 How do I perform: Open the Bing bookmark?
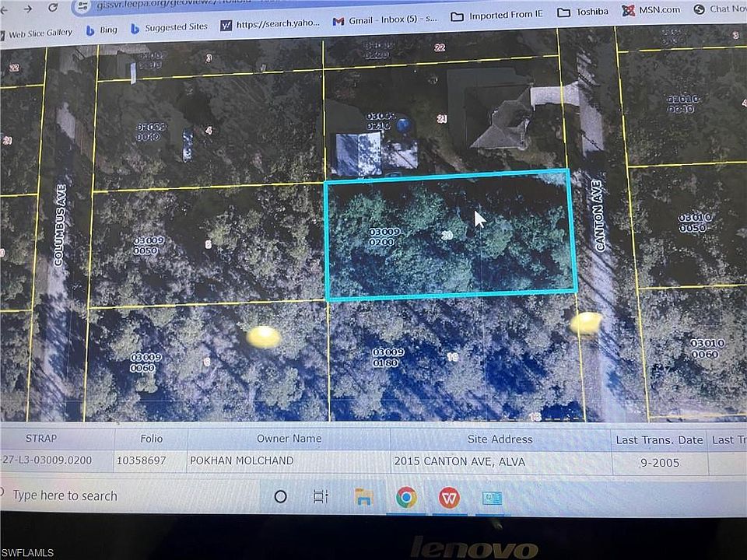101,30
